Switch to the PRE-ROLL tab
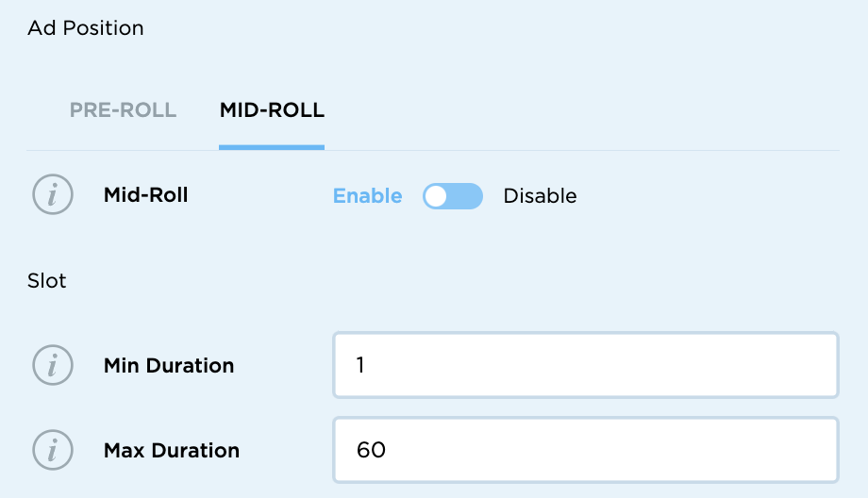This screenshot has height=498, width=868. tap(123, 110)
